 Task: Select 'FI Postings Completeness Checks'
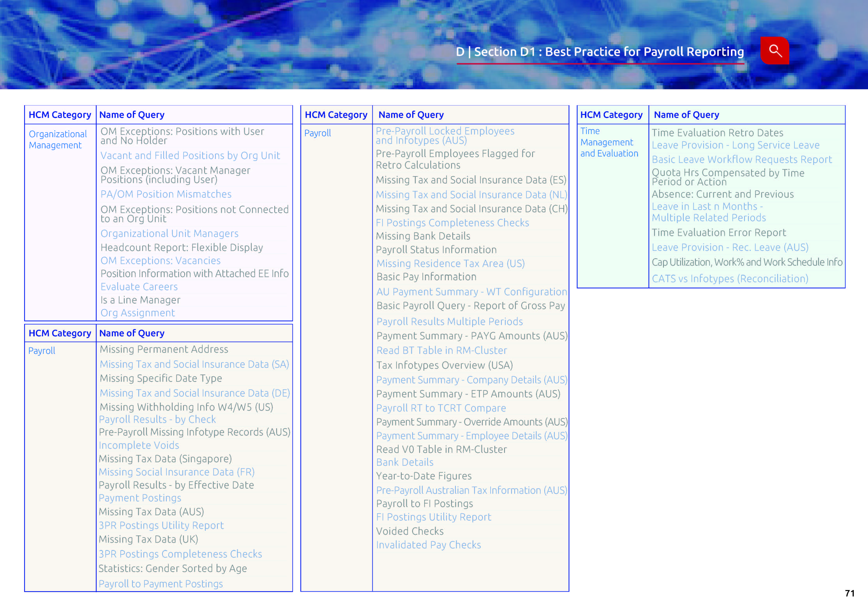(452, 223)
